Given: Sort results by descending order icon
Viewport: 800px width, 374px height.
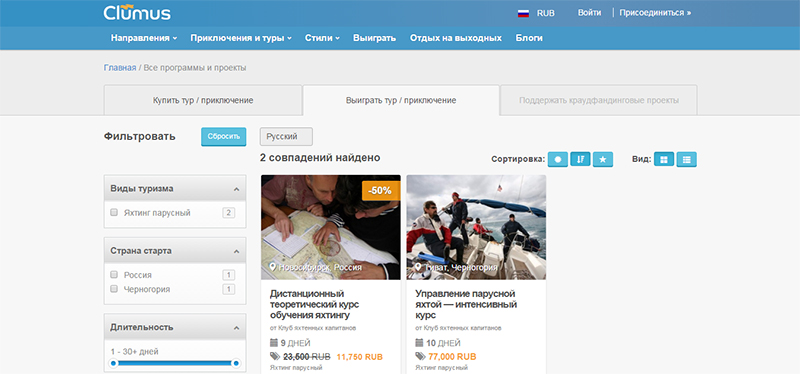Looking at the screenshot, I should [x=580, y=160].
